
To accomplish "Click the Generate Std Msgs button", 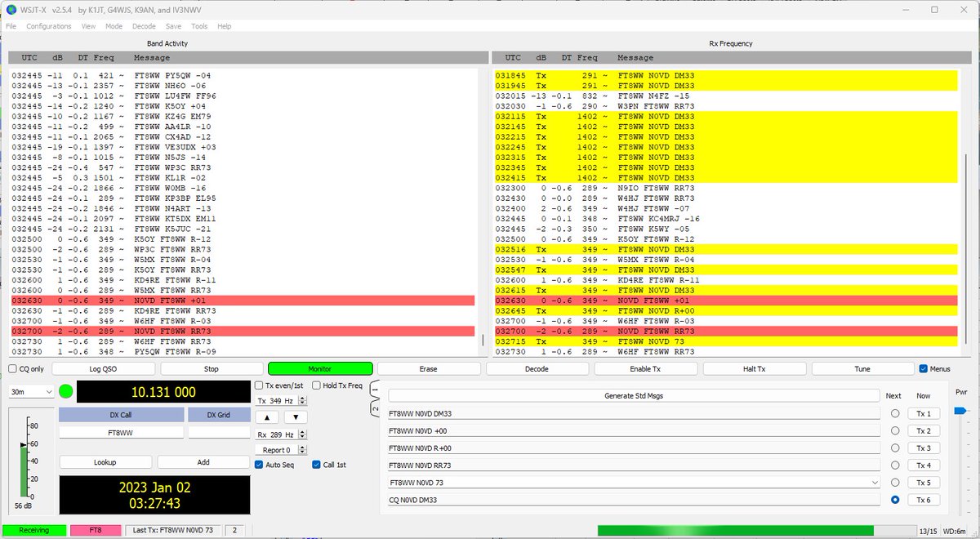I will [635, 396].
